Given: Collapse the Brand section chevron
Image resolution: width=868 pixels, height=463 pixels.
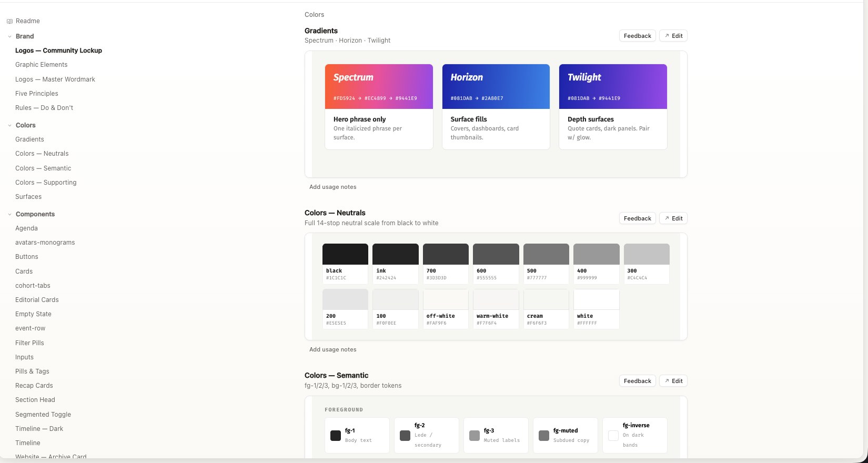Looking at the screenshot, I should (x=9, y=36).
